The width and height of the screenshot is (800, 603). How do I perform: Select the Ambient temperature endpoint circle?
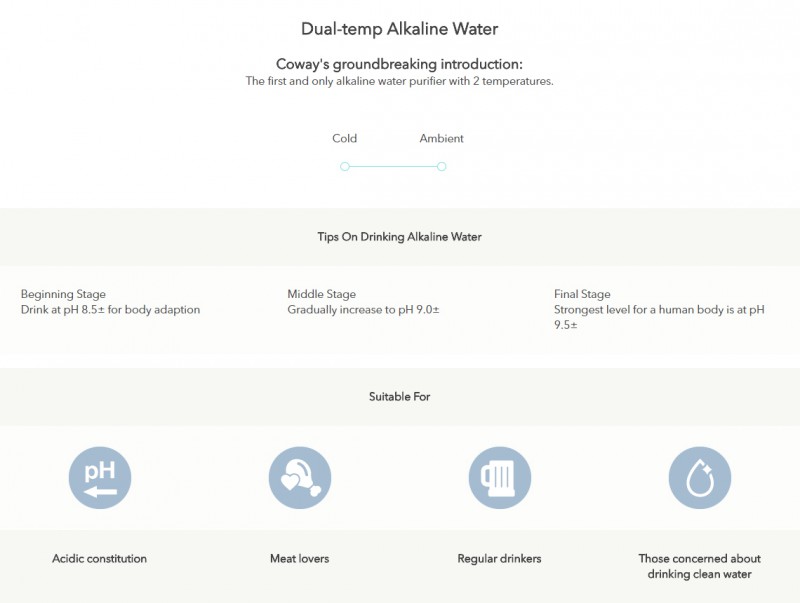pyautogui.click(x=440, y=166)
